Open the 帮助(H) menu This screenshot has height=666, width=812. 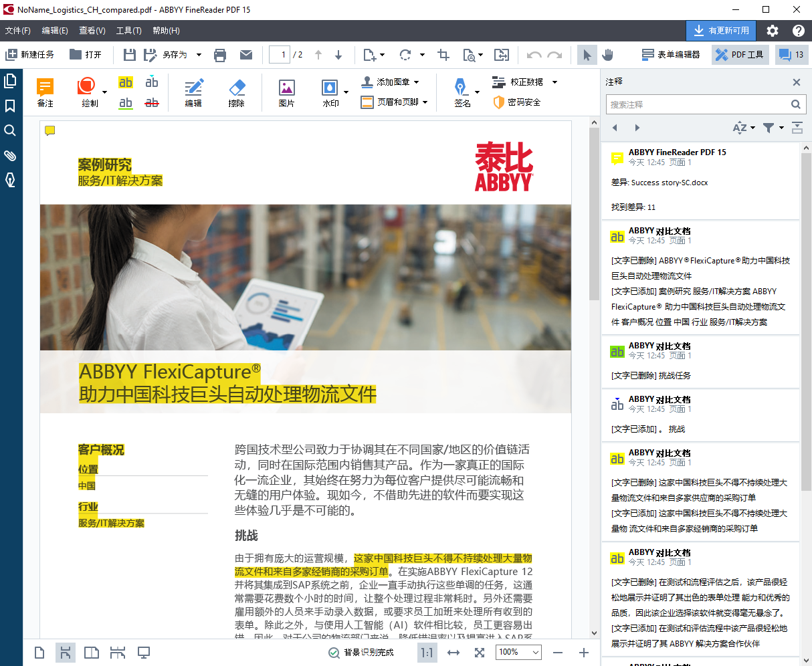166,31
